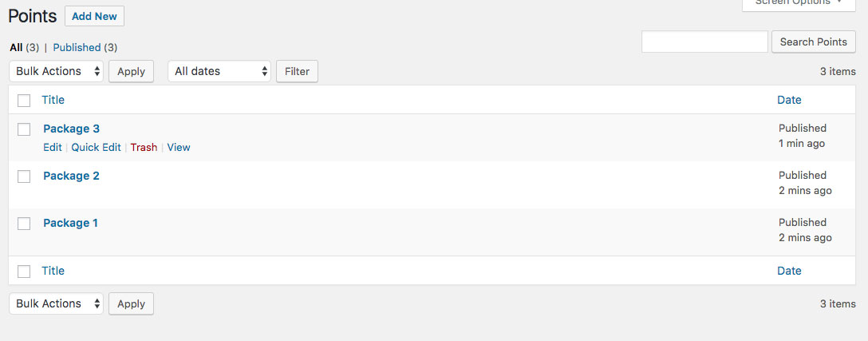Tick the checkbox next to Package 3
Screen dimensions: 868x341
coord(24,129)
